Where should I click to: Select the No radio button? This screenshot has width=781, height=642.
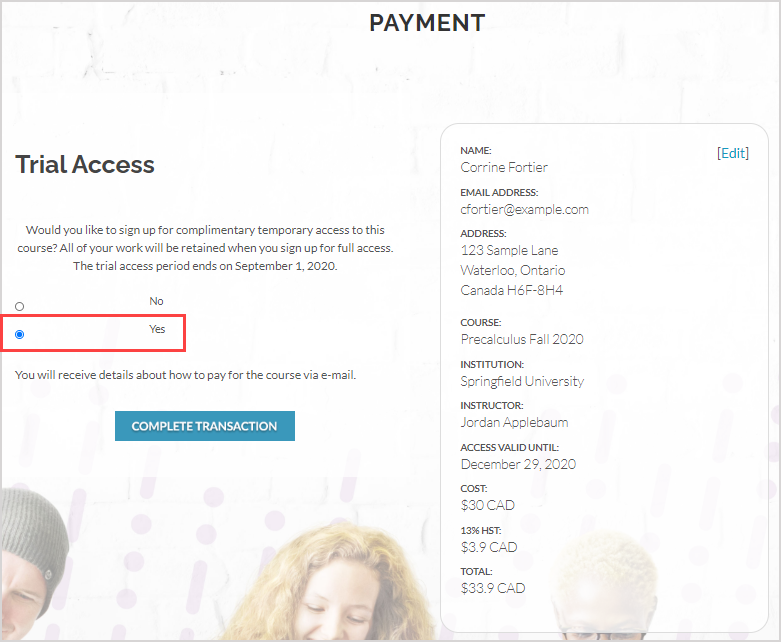19,306
